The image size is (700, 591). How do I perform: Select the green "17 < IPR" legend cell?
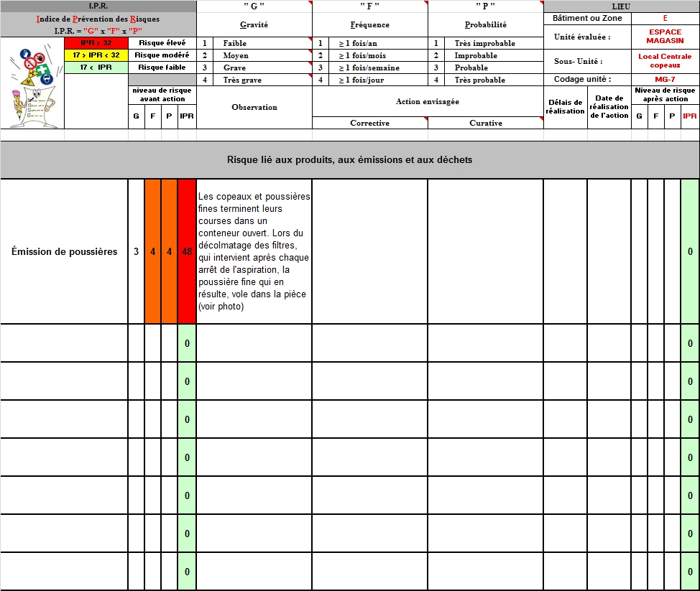(96, 68)
